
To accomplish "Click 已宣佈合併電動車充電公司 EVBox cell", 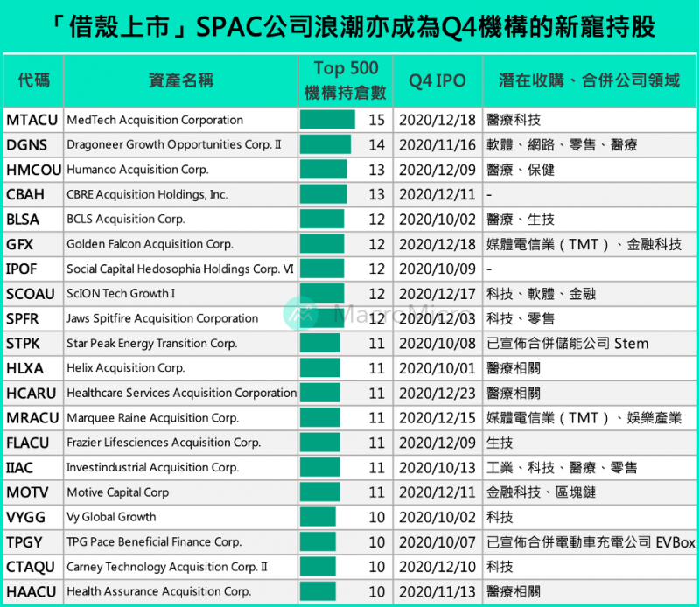I will click(591, 542).
